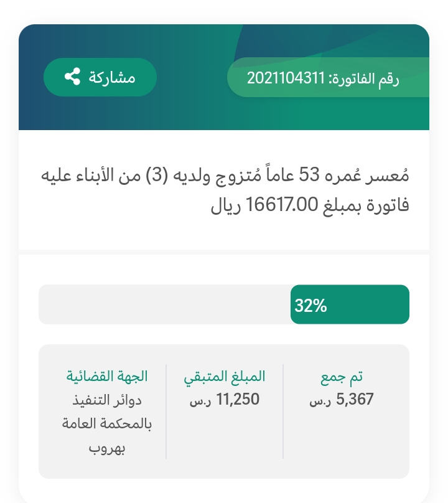The width and height of the screenshot is (448, 503).
Task: Click the court name دوائر التنفيذ بالمحكمة العامة
Action: tap(107, 412)
